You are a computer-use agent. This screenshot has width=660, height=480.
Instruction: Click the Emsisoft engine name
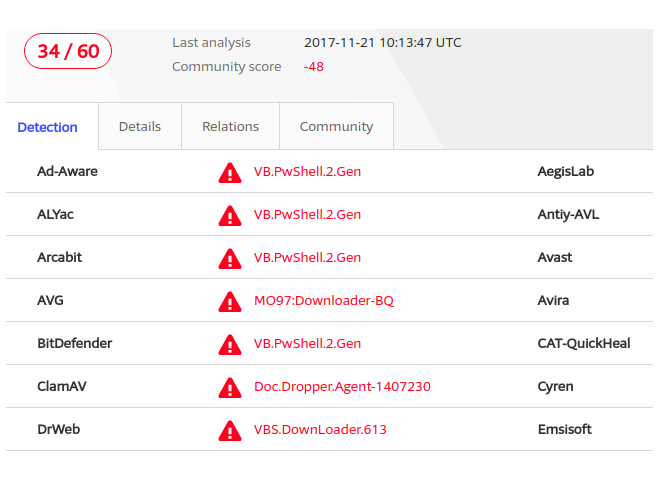[x=564, y=429]
